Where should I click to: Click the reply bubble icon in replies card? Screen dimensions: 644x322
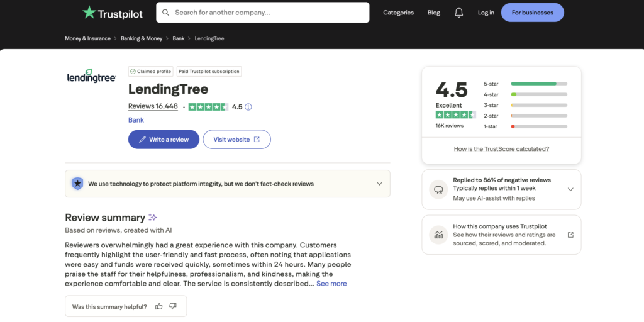tap(438, 189)
